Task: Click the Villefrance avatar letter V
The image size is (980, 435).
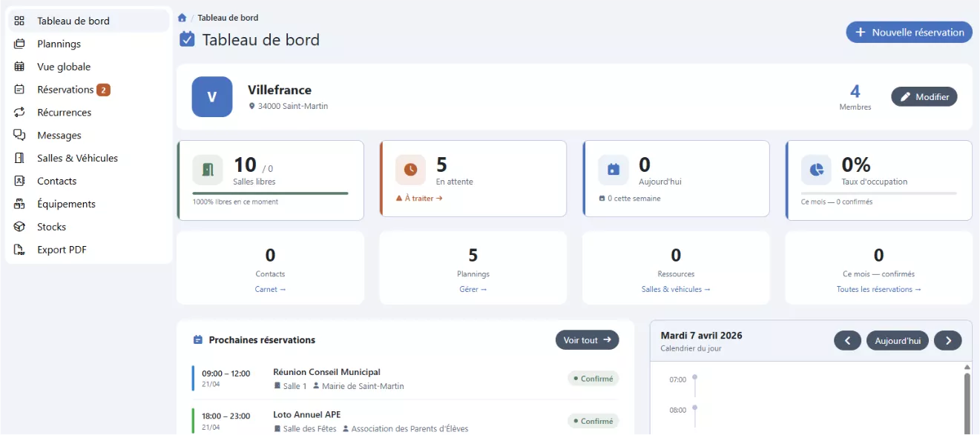Action: [x=211, y=97]
